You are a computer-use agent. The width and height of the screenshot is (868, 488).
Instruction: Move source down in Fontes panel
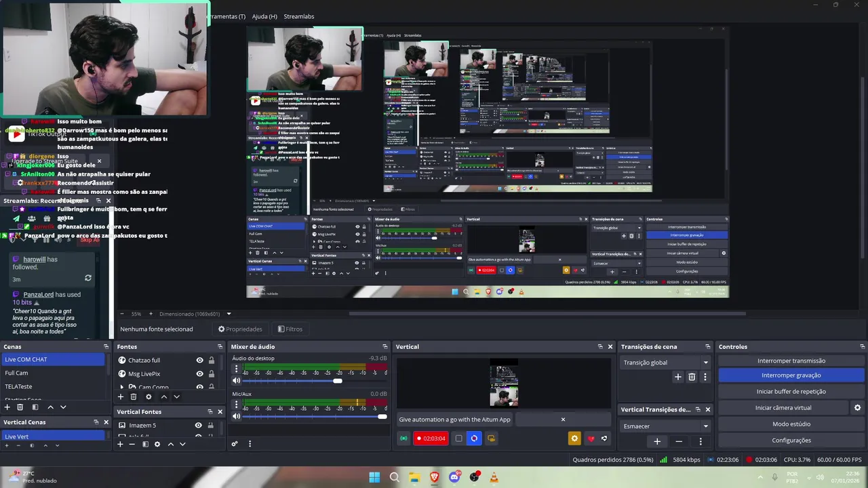[x=176, y=396]
